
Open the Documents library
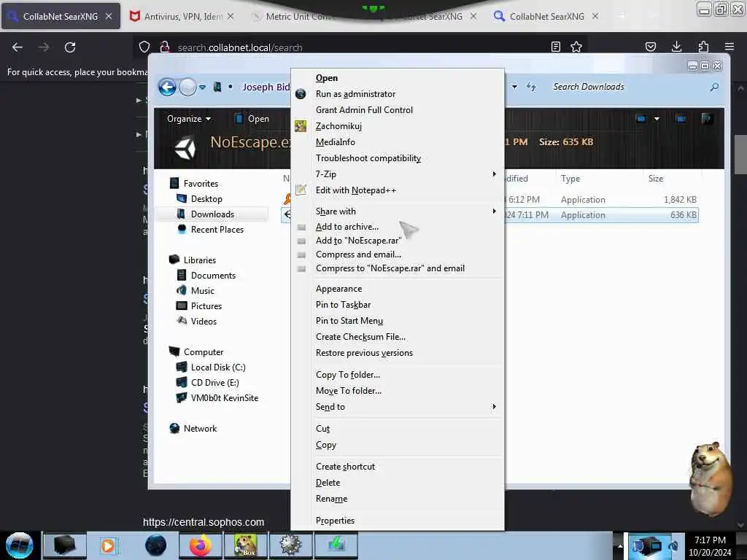point(213,275)
